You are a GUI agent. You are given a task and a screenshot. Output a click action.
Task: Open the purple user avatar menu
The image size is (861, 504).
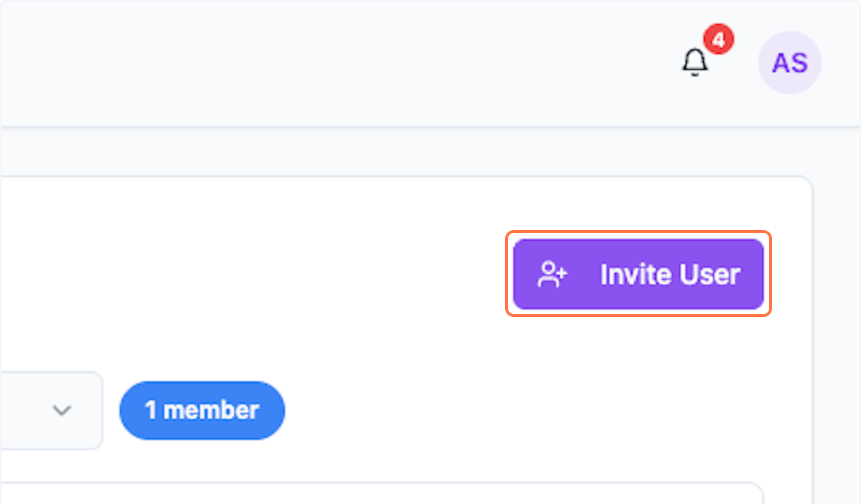click(x=789, y=62)
